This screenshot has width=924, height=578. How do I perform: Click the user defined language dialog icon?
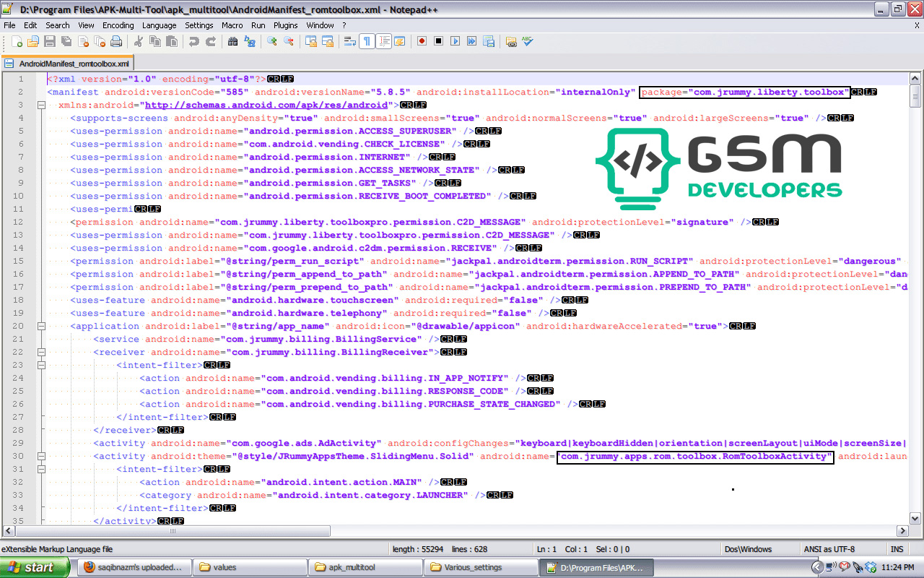(399, 42)
